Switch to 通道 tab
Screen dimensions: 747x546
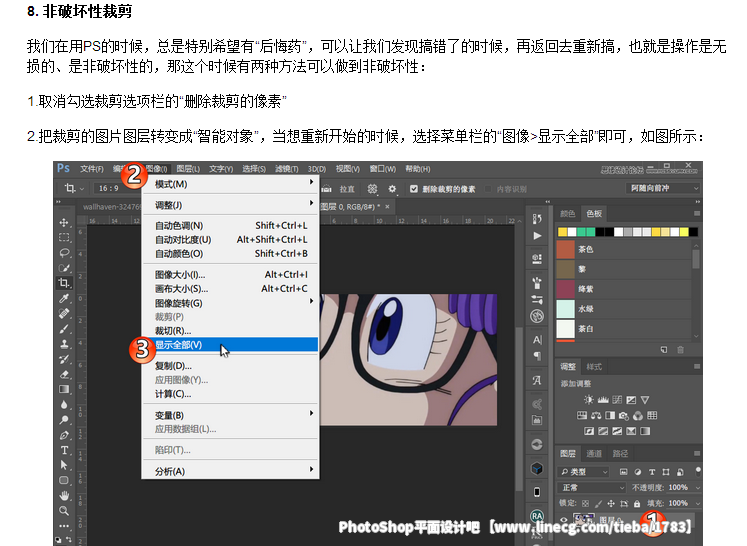(594, 454)
